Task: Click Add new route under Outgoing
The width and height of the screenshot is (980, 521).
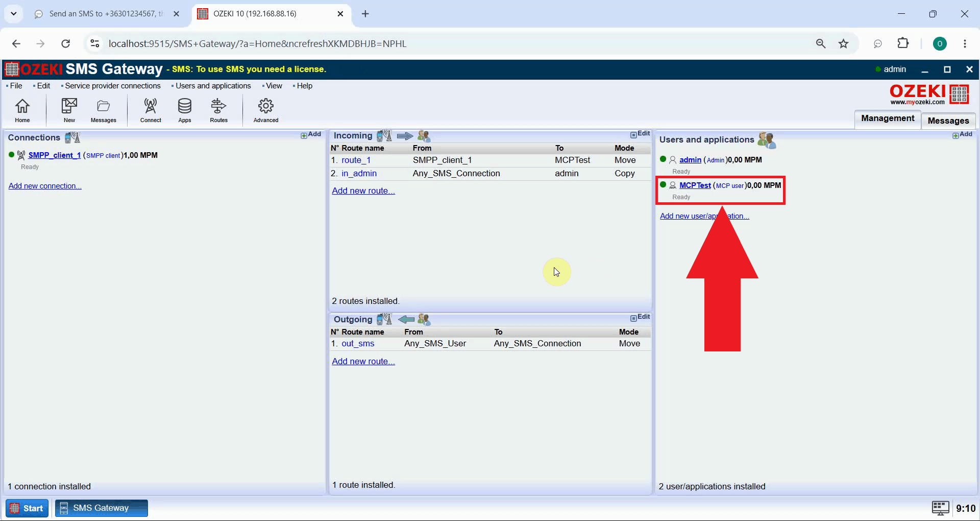Action: coord(363,361)
